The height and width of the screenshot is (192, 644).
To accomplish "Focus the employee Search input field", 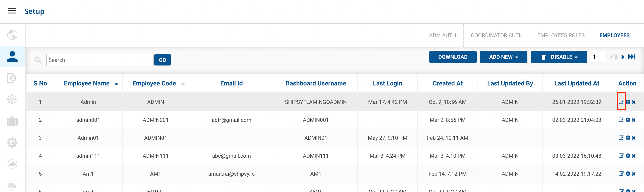I will tap(100, 60).
